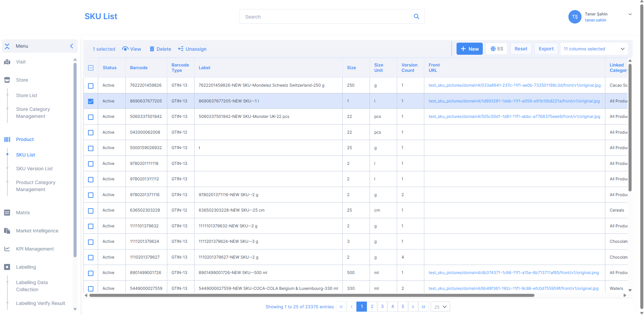Open Market Intelligence from sidebar icon
This screenshot has width=644, height=315.
click(x=7, y=231)
